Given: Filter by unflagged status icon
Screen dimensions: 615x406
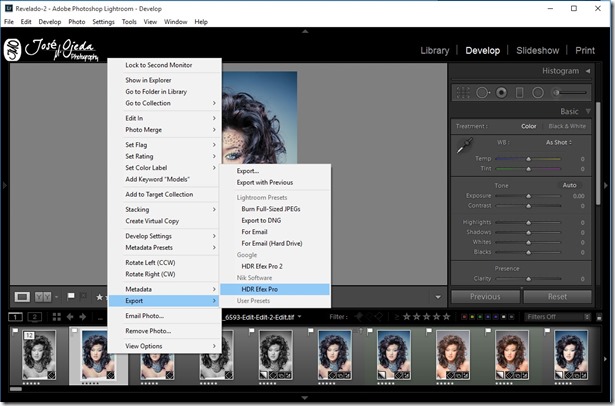Looking at the screenshot, I should point(369,317).
